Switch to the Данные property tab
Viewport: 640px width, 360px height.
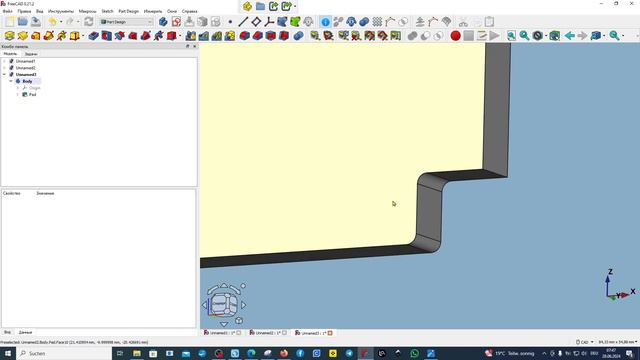25,333
